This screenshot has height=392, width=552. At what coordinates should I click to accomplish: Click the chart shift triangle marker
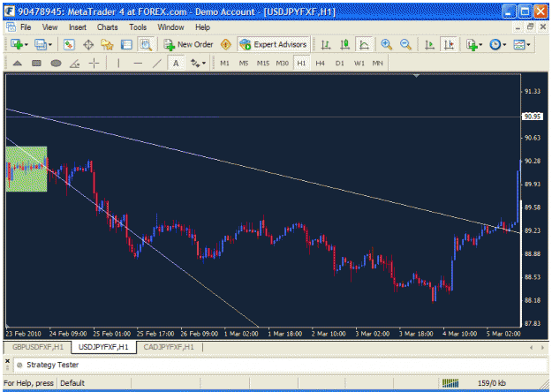(x=417, y=76)
